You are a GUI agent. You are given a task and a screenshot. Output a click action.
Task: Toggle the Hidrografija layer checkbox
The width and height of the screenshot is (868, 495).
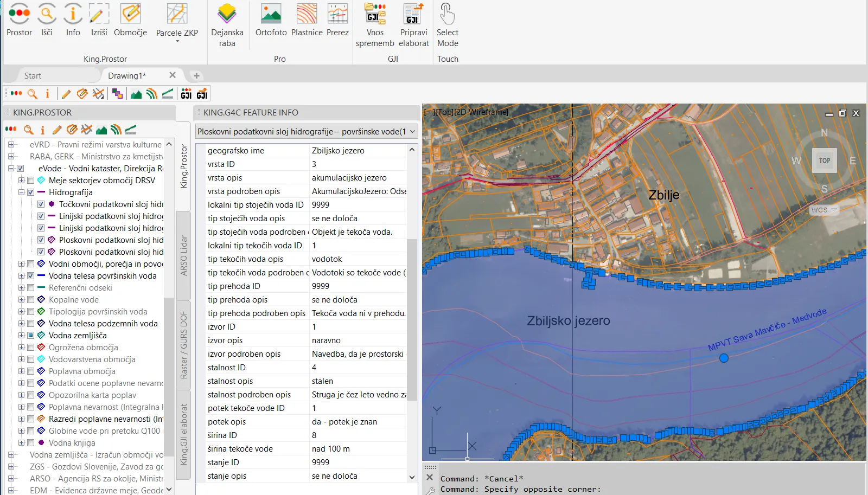click(x=31, y=192)
